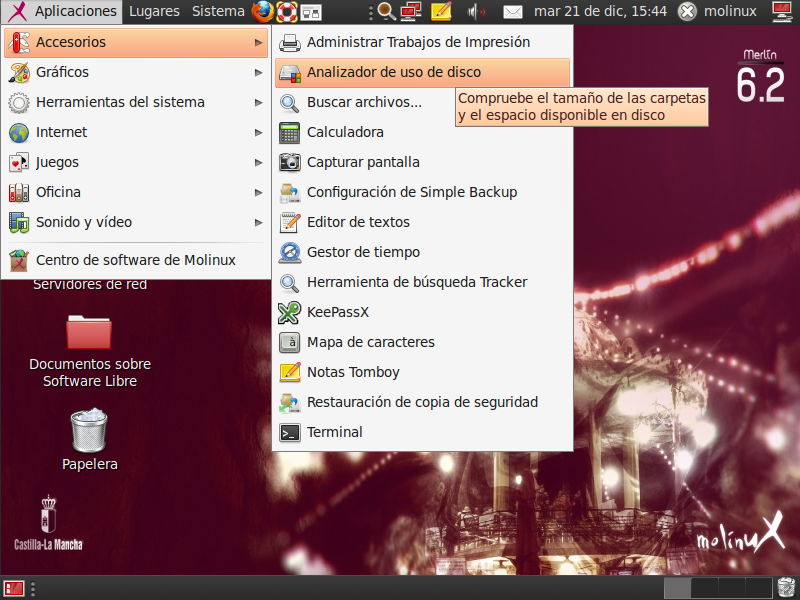Open the search magnifier icon in panel
The width and height of the screenshot is (800, 600).
click(x=386, y=11)
